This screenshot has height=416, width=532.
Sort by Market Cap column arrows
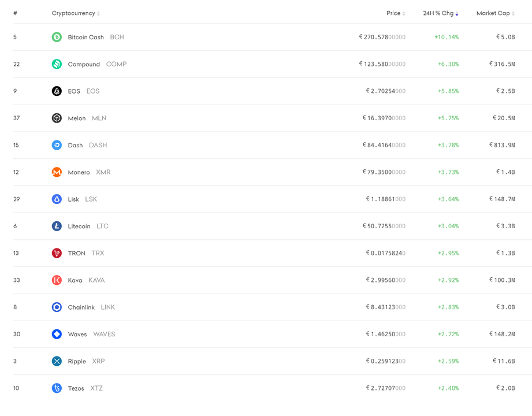click(513, 13)
